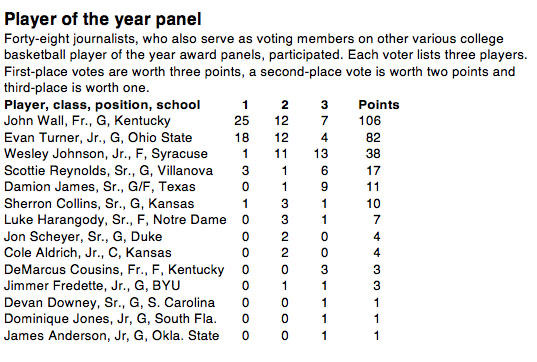Click the Points column header
Screen dimensions: 537x362
379,105
